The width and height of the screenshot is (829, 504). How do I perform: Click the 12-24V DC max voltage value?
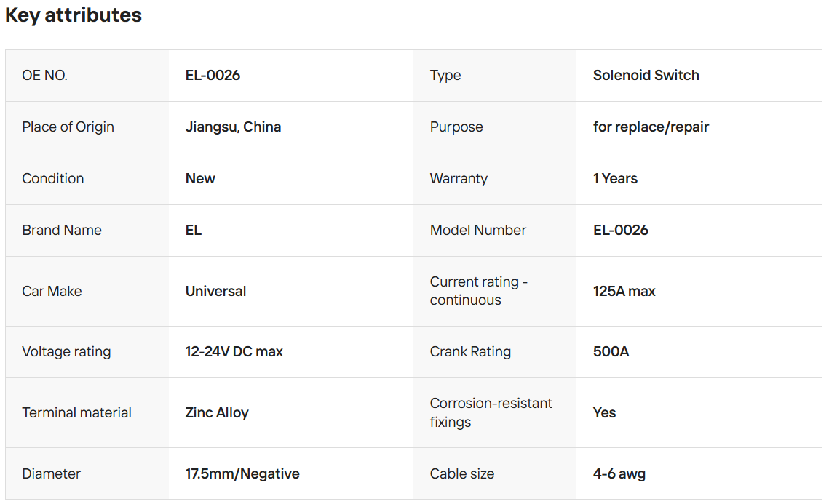(234, 352)
